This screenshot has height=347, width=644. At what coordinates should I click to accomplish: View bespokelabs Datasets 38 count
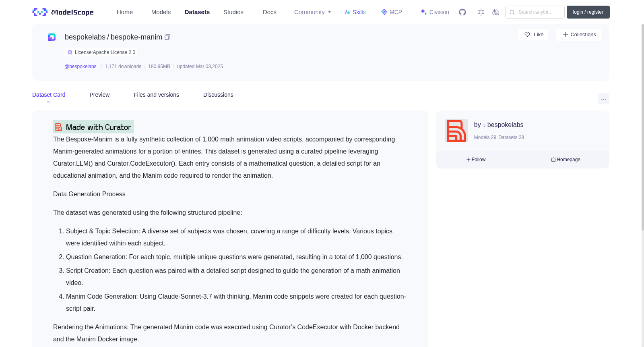click(x=511, y=137)
